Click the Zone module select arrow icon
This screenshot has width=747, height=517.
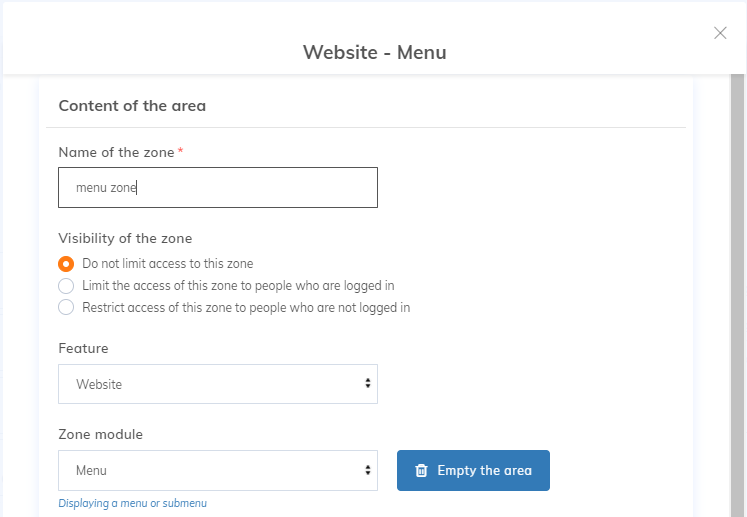[368, 470]
